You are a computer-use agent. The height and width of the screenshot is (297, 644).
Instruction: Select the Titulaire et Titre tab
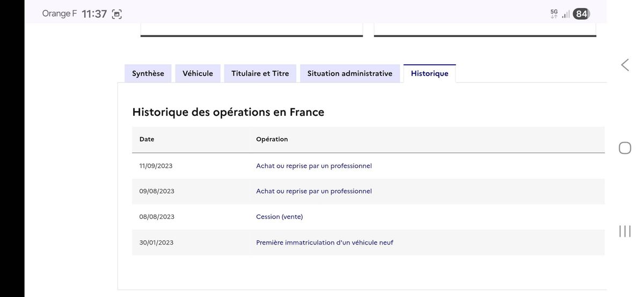tap(260, 73)
